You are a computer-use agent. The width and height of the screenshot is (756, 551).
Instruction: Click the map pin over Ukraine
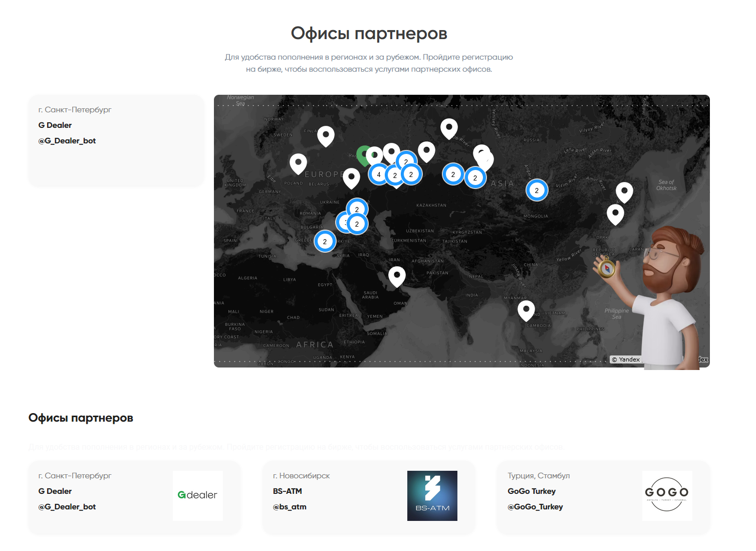(351, 177)
